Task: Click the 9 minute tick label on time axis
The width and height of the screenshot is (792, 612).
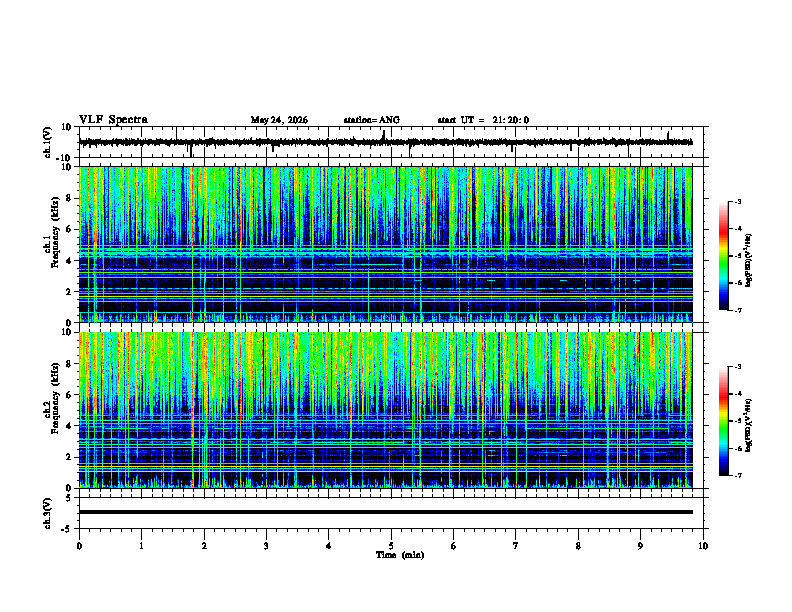Action: pos(640,546)
